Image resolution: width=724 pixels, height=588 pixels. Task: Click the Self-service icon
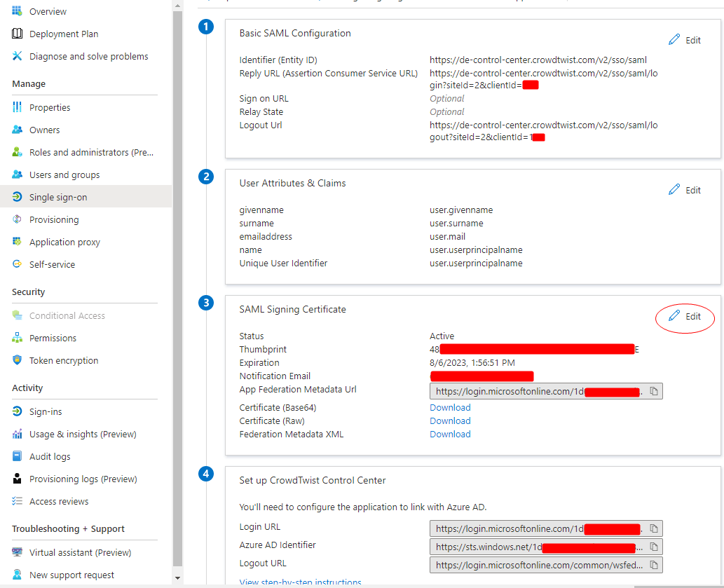tap(17, 264)
